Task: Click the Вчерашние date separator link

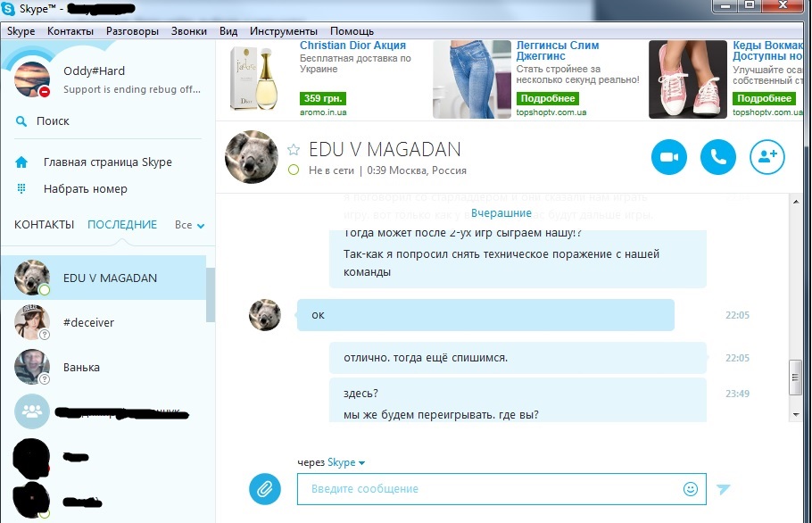Action: [501, 212]
